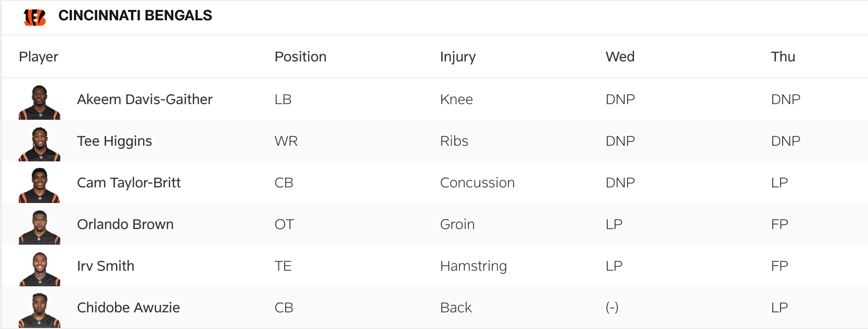The image size is (868, 329).
Task: Open Akeem Davis-Gaither player name link
Action: 145,99
